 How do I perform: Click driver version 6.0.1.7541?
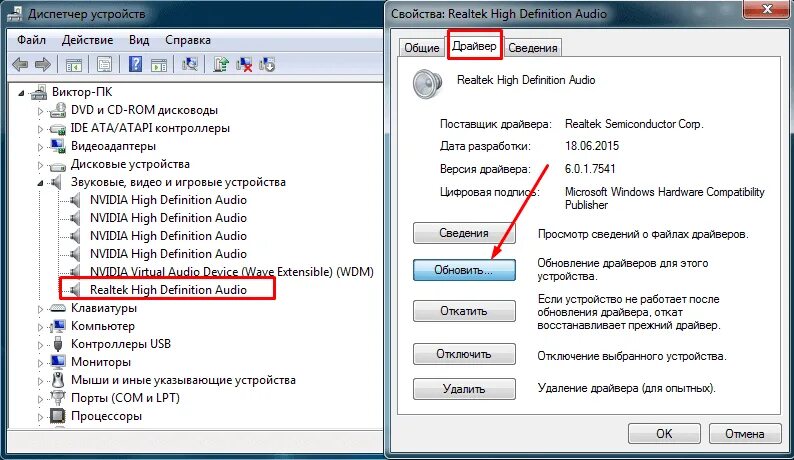coord(590,169)
